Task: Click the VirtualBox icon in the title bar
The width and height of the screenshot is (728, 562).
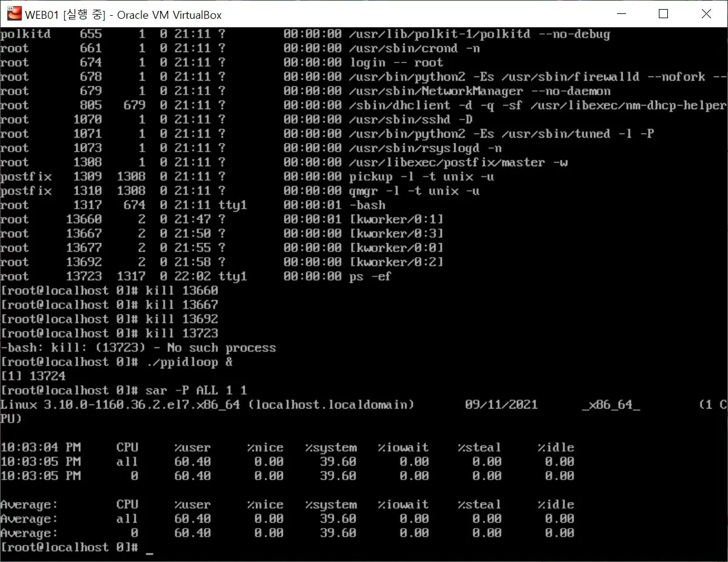Action: [x=14, y=13]
